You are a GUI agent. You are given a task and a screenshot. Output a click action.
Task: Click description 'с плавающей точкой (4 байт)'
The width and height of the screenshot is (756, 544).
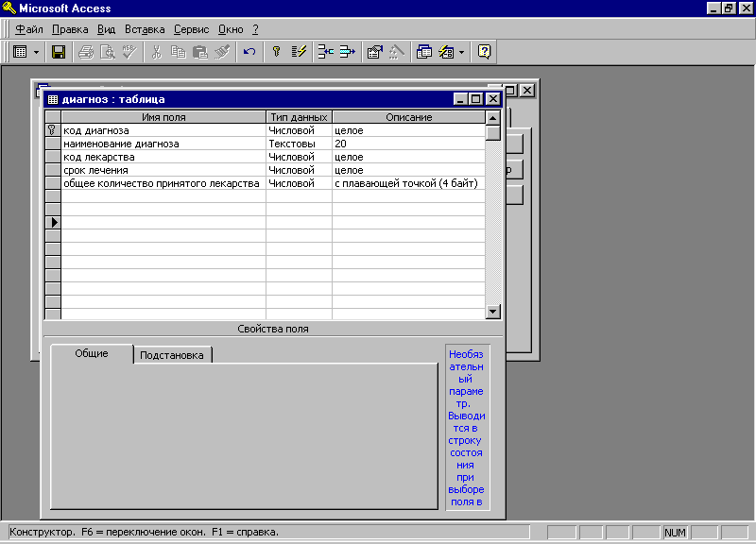click(x=408, y=183)
